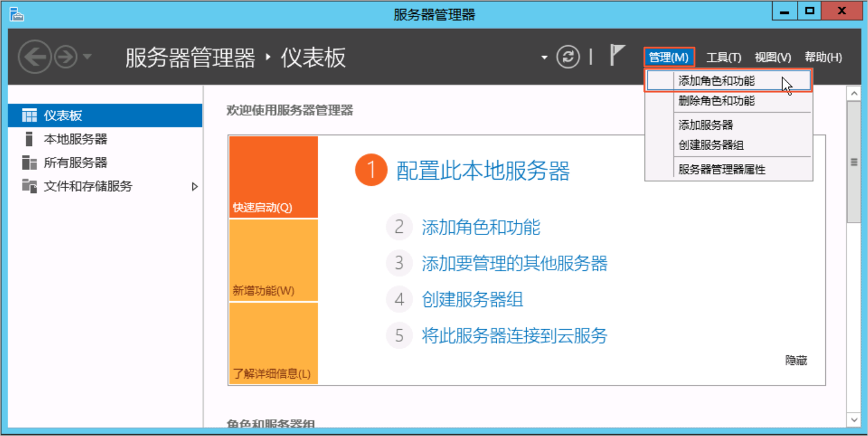868x436 pixels.
Task: Click the forward navigation arrow
Action: (66, 57)
